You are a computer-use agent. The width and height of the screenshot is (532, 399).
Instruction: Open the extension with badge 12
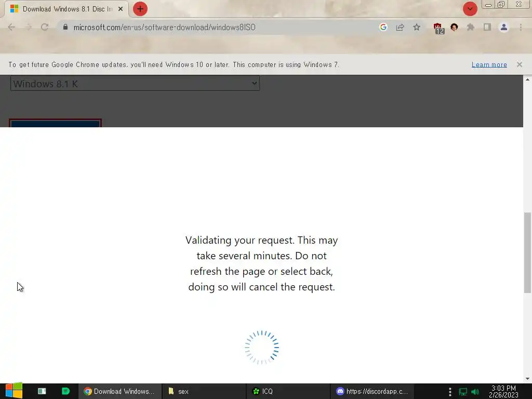click(x=438, y=28)
